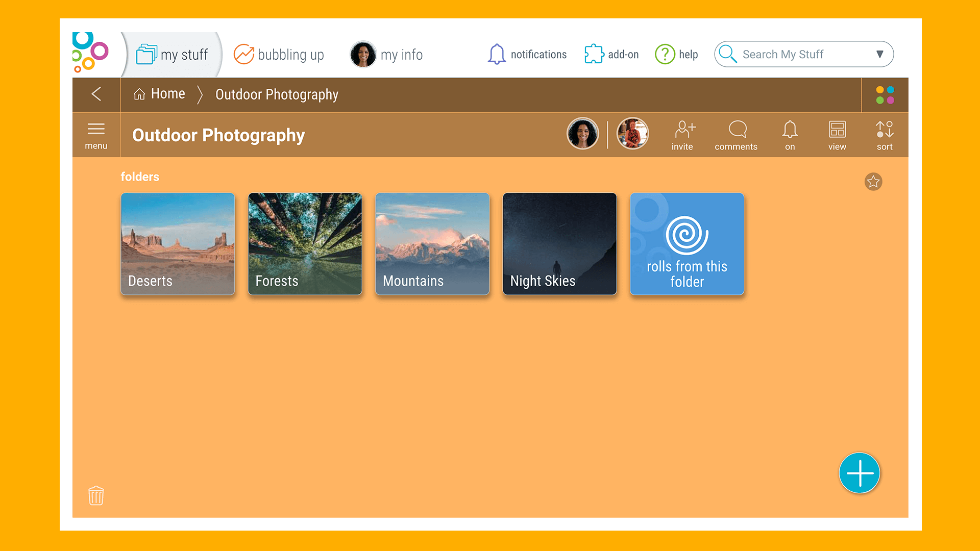Click Outdoor Photography breadcrumb
Image resolution: width=980 pixels, height=551 pixels.
tap(277, 94)
